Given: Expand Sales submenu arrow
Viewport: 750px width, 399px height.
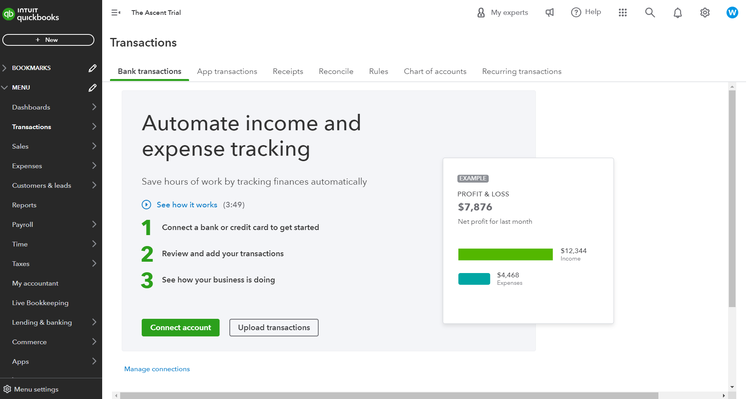Looking at the screenshot, I should [x=94, y=146].
